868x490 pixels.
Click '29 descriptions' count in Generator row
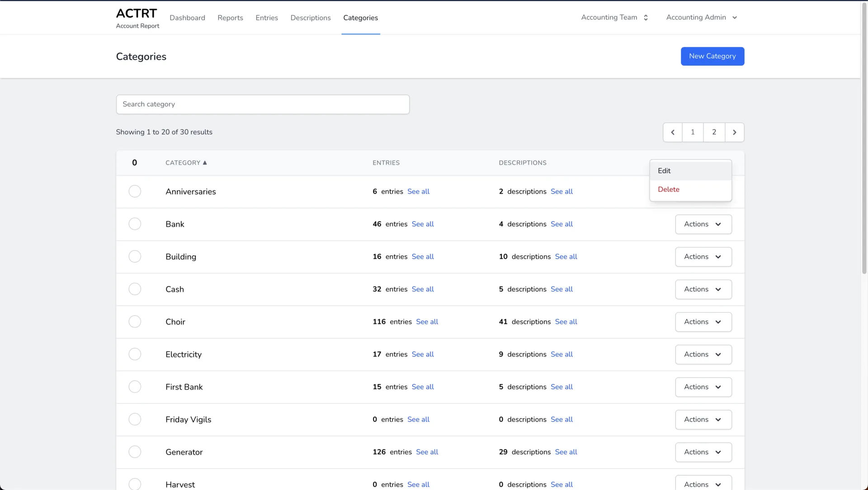(x=525, y=452)
